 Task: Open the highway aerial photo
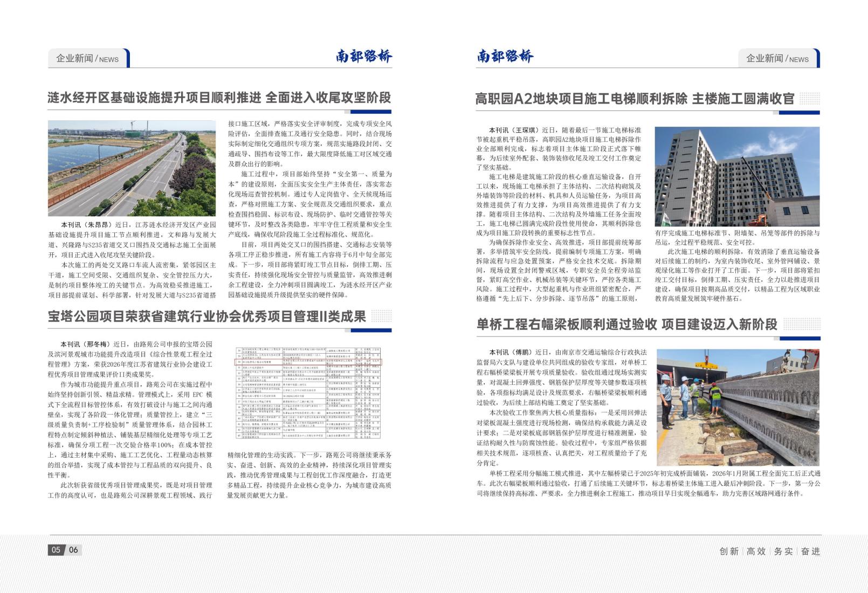click(x=132, y=168)
